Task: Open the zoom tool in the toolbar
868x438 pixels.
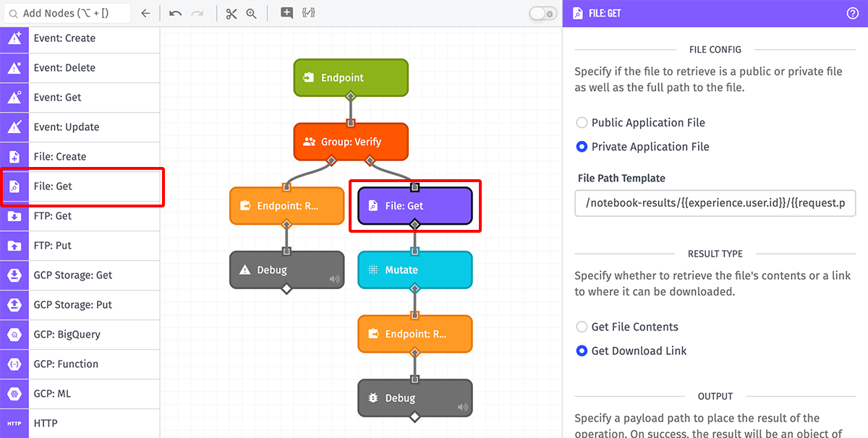Action: pos(251,13)
